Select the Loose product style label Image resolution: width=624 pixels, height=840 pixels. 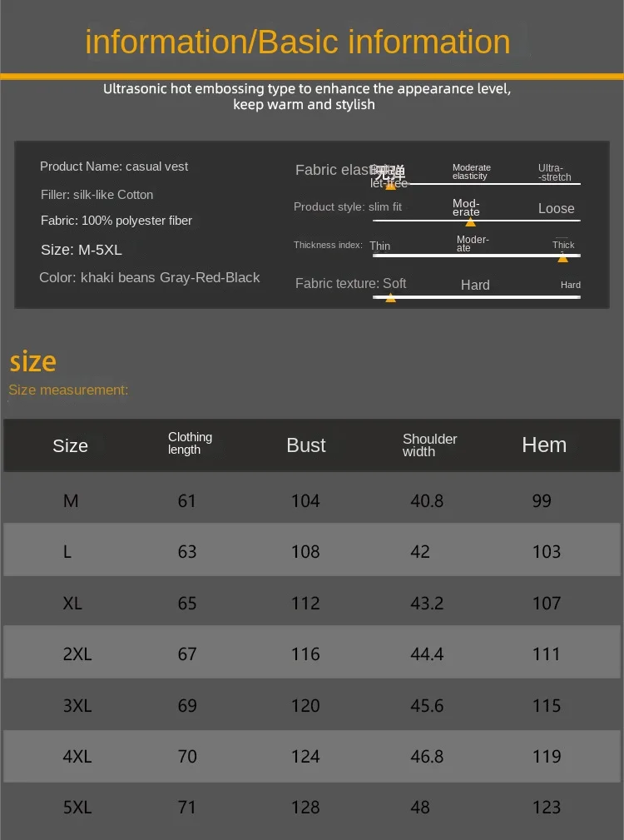[x=556, y=208]
